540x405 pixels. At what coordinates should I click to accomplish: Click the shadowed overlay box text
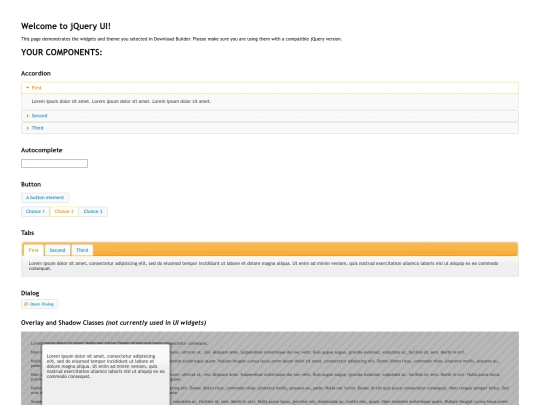click(x=106, y=366)
